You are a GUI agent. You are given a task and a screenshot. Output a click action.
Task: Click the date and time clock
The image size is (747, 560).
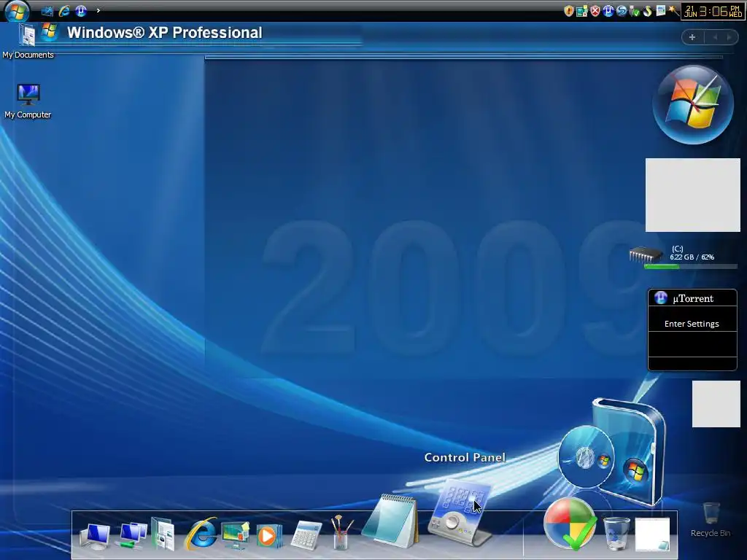coord(713,12)
